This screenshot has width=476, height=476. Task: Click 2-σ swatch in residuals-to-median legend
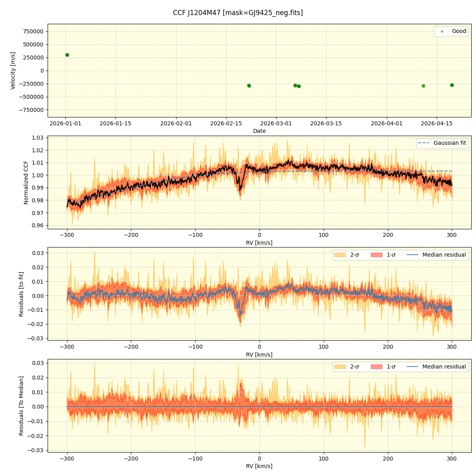(340, 367)
